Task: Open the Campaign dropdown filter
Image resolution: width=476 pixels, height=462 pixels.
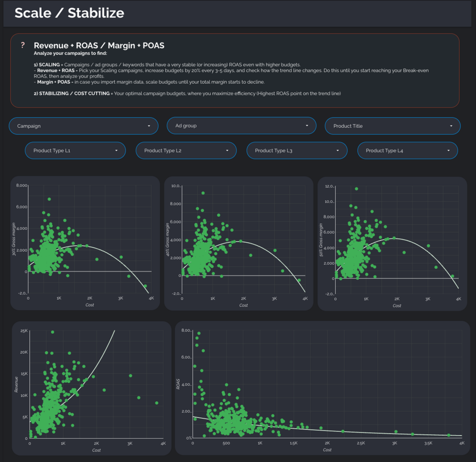Action: tap(83, 126)
